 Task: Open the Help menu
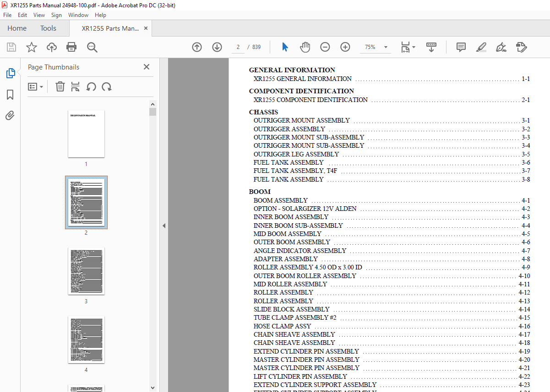pyautogui.click(x=100, y=15)
